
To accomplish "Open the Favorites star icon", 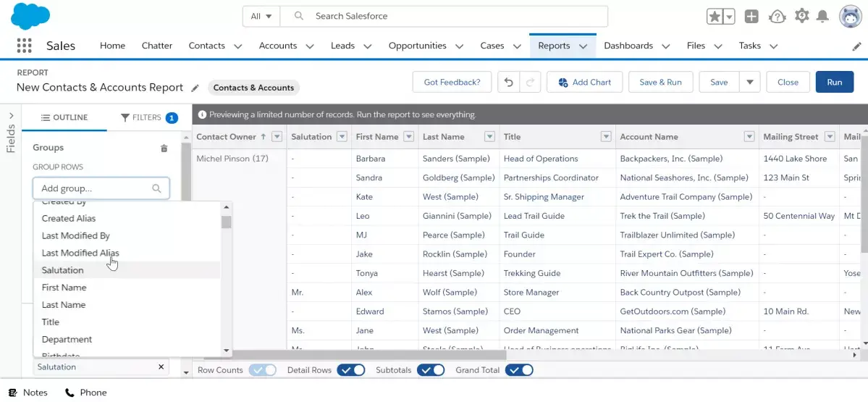I will (715, 17).
